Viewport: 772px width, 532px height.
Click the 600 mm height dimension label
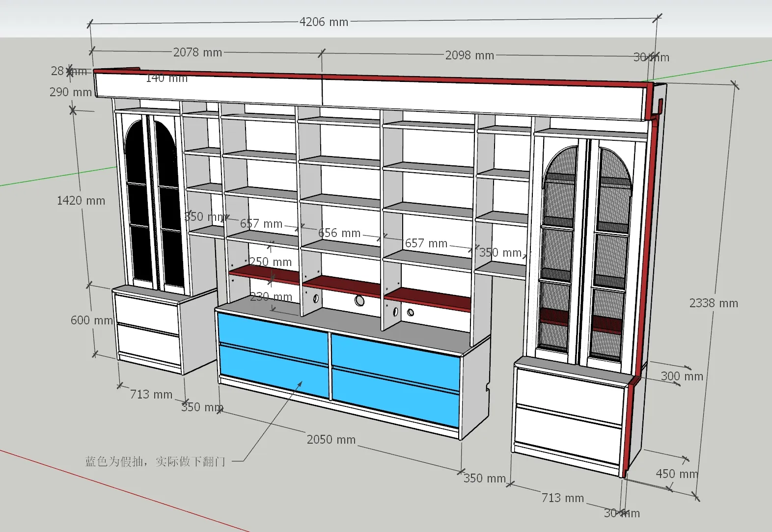[x=91, y=320]
